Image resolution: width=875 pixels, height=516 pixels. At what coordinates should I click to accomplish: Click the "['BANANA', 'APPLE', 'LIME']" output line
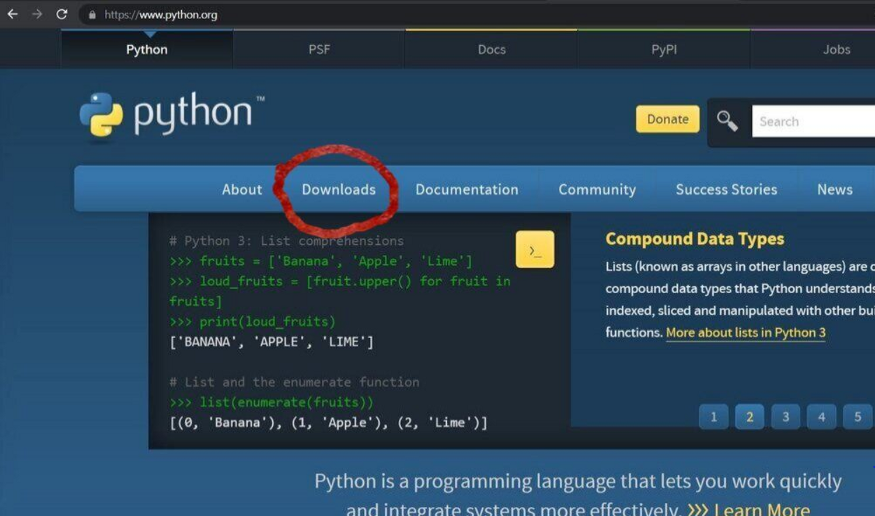pos(272,342)
